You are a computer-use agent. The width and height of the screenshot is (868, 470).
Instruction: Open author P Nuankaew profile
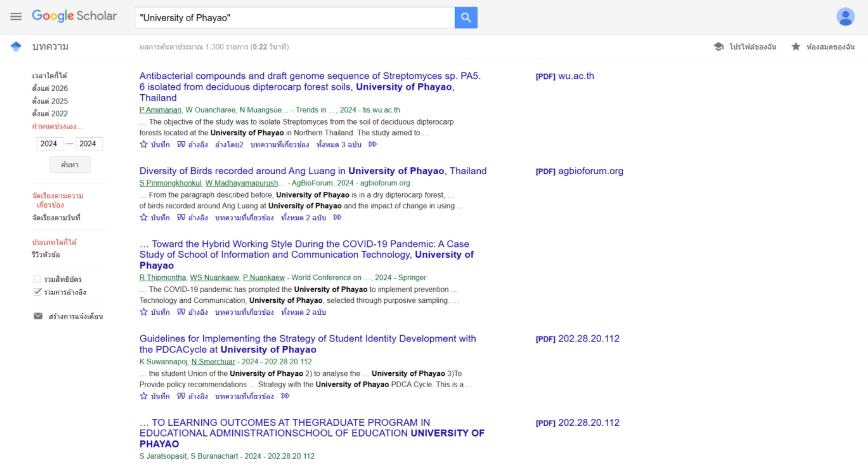coord(264,277)
